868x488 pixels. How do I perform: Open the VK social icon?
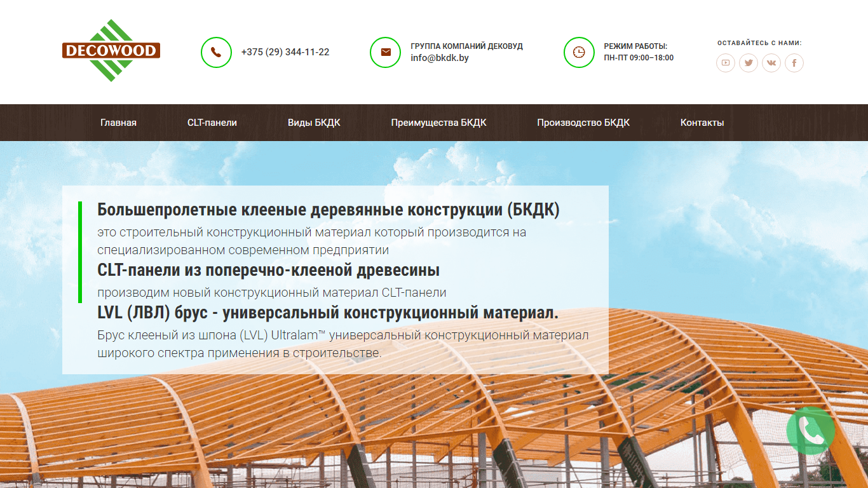click(771, 63)
